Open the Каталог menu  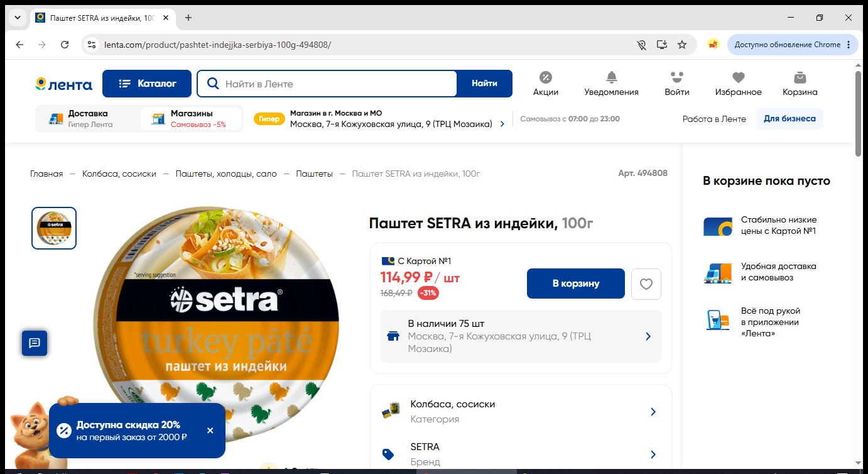point(147,84)
